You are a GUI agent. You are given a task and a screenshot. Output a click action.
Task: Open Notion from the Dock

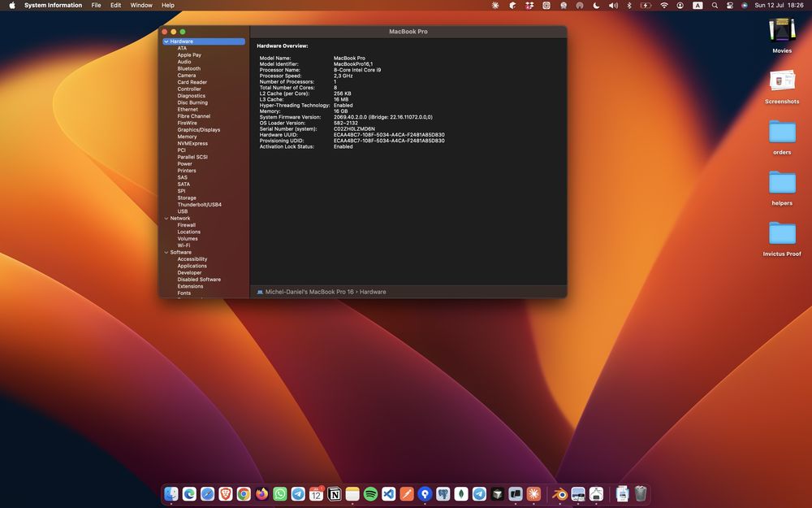tap(335, 494)
